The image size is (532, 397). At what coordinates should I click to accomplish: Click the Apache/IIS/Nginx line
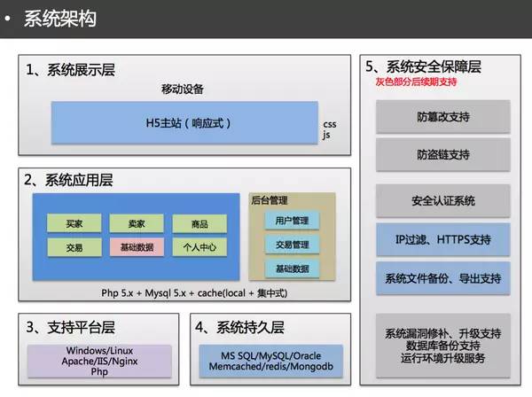coord(99,361)
